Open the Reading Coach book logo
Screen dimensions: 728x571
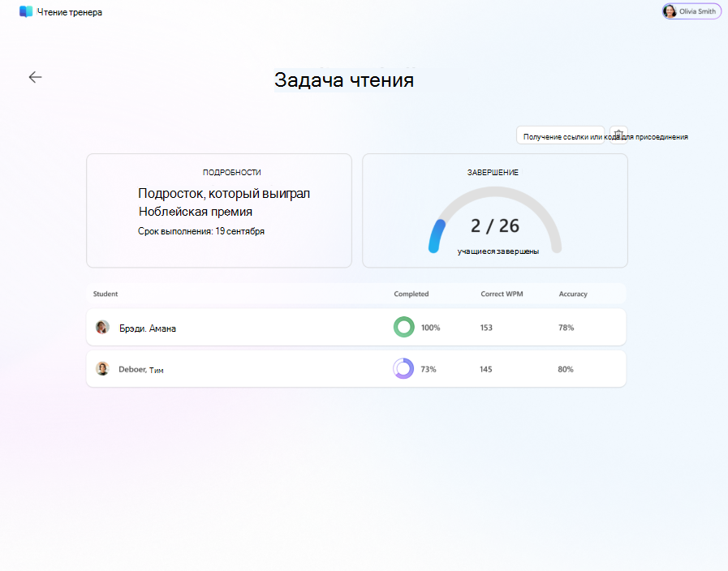[26, 11]
